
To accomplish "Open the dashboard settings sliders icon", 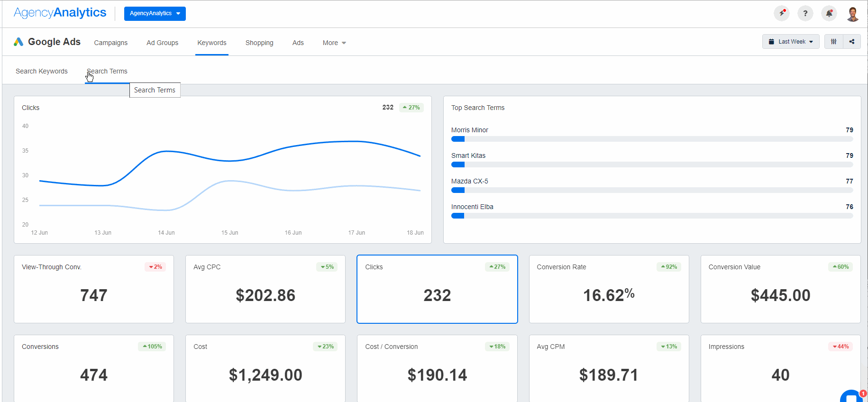I will point(834,42).
